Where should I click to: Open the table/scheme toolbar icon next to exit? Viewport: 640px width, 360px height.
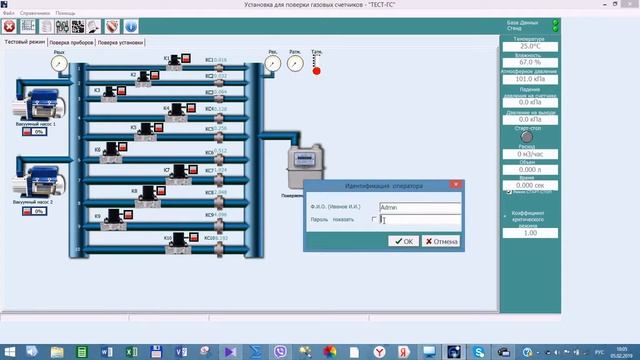(28, 27)
